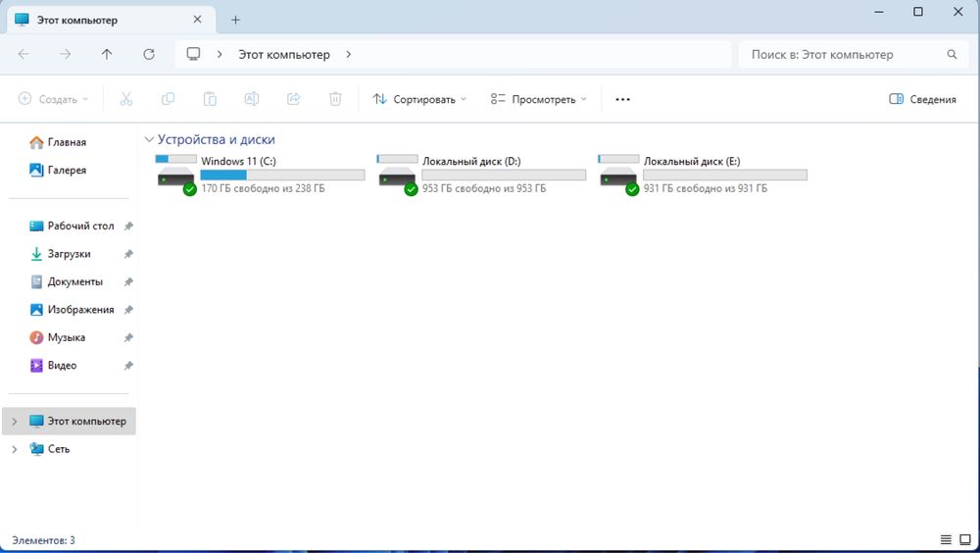Open the Сортировать dropdown
The width and height of the screenshot is (980, 553).
[x=420, y=99]
